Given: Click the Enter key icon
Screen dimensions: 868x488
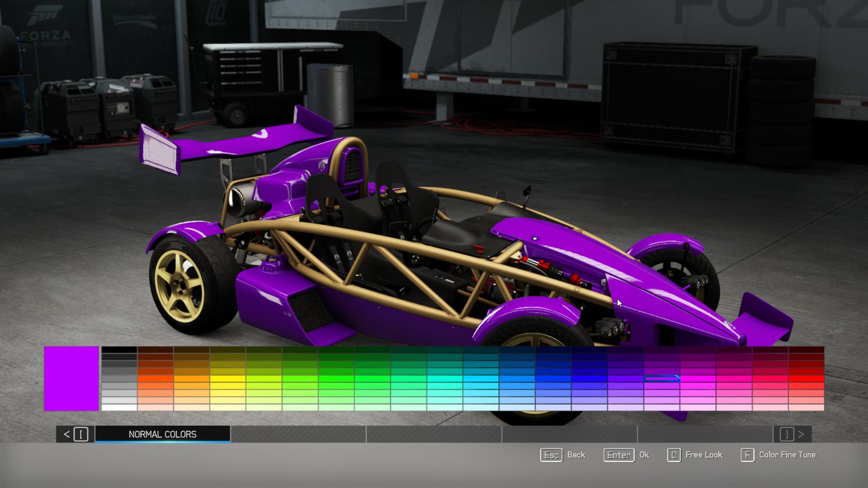Looking at the screenshot, I should (x=618, y=455).
